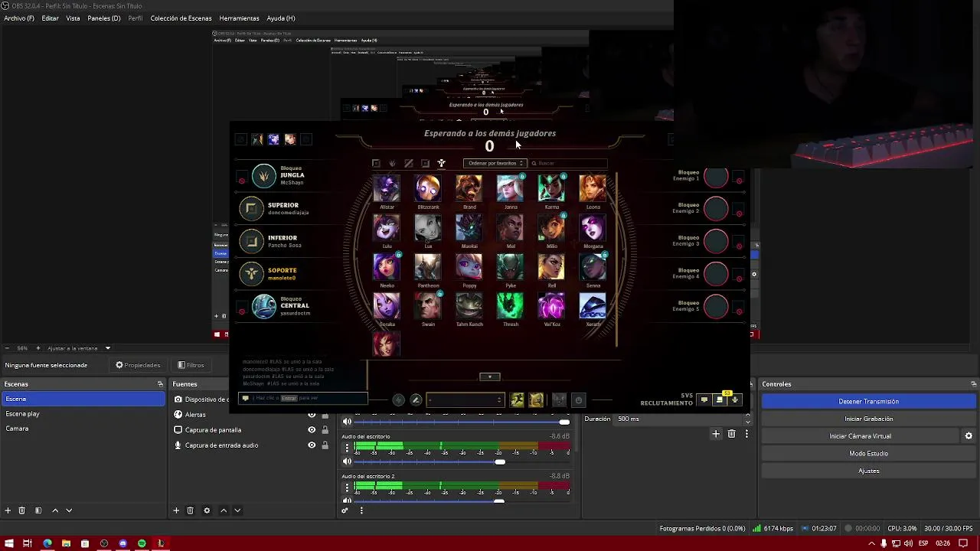This screenshot has width=980, height=551.
Task: Pop out the Escenas dock
Action: [160, 384]
